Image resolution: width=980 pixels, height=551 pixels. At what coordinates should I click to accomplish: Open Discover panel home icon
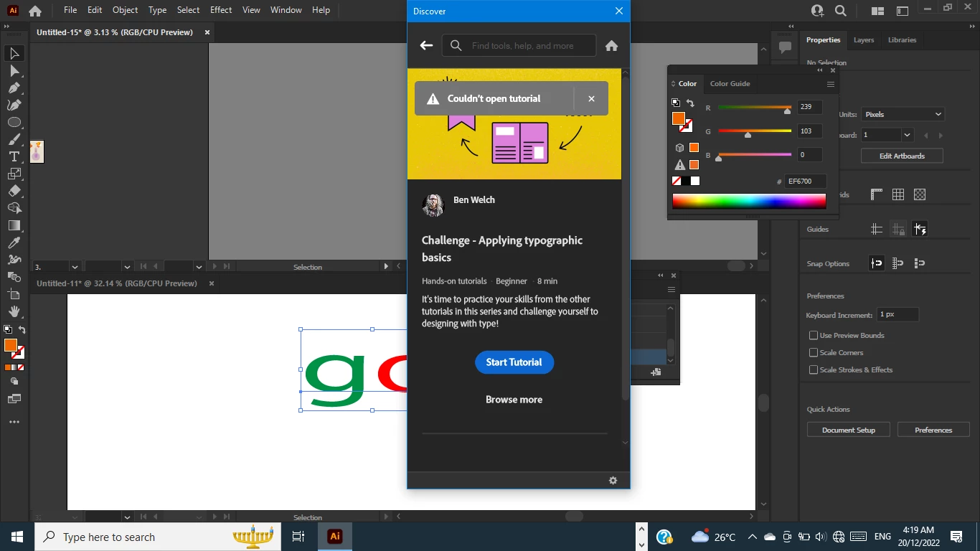[611, 45]
